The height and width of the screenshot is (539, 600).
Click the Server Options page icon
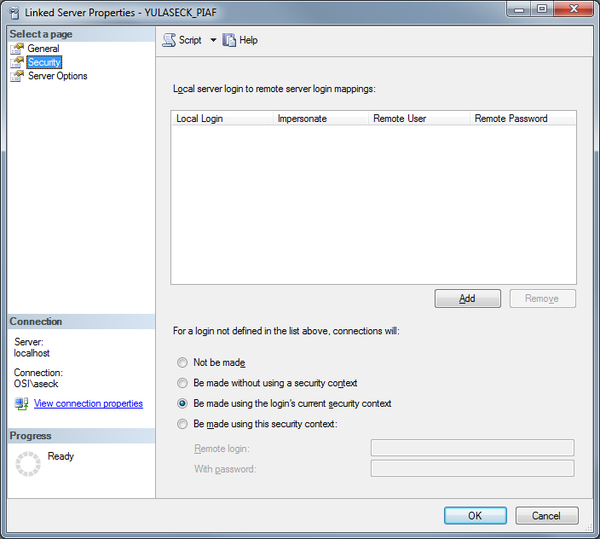click(17, 76)
